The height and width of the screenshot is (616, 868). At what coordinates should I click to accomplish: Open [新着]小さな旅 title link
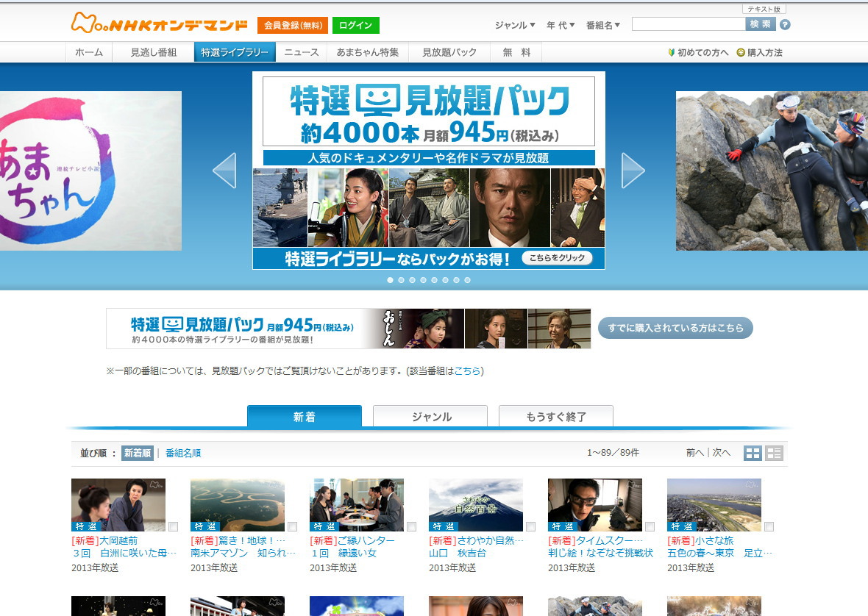[x=700, y=540]
